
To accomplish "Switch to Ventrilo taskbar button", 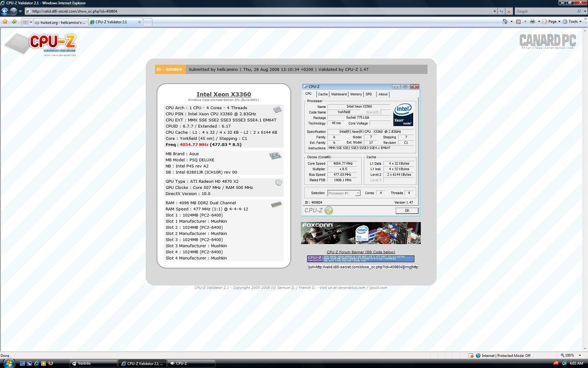I will (93, 364).
